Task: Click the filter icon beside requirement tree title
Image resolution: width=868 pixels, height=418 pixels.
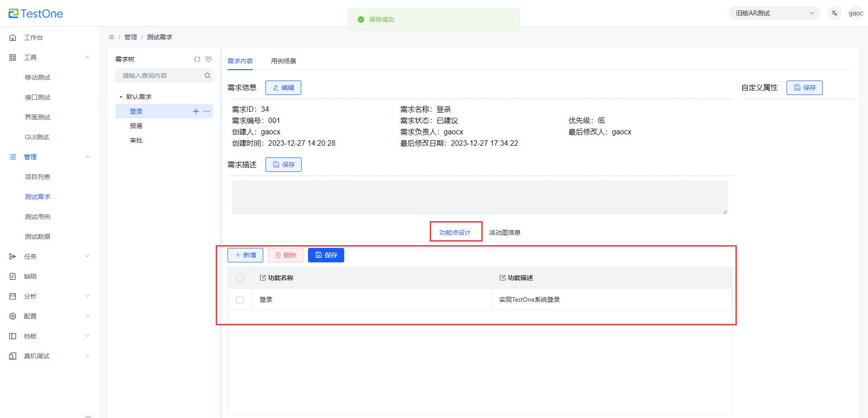Action: 209,59
